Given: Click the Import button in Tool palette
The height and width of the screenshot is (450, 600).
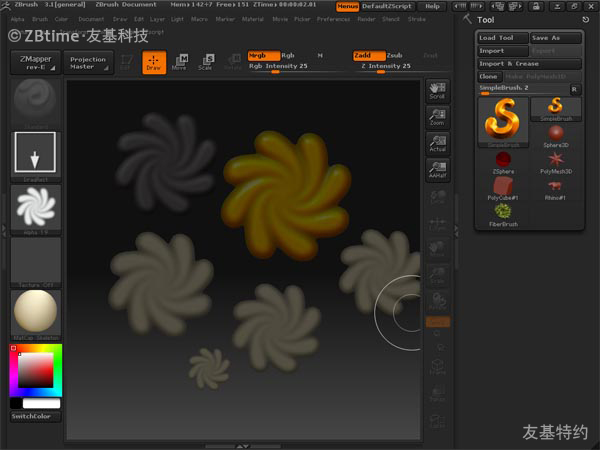Looking at the screenshot, I should (x=503, y=51).
